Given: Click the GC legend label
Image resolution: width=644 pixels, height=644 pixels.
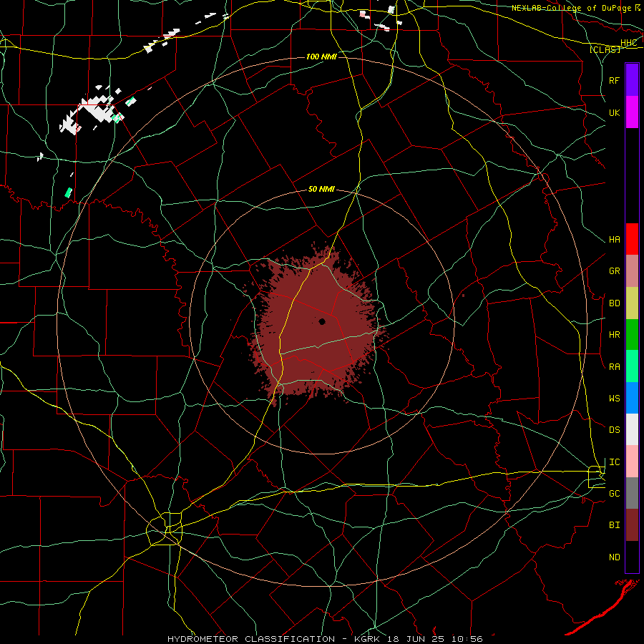Looking at the screenshot, I should tap(615, 494).
